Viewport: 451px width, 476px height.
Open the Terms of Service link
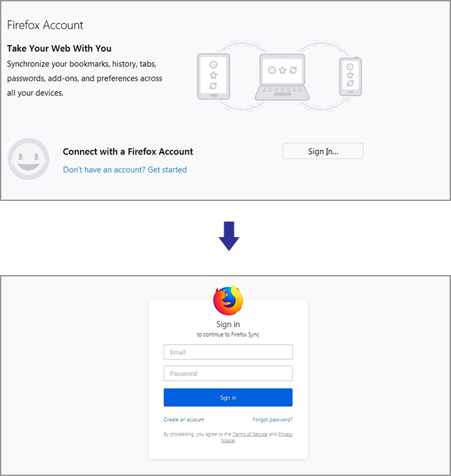[250, 434]
